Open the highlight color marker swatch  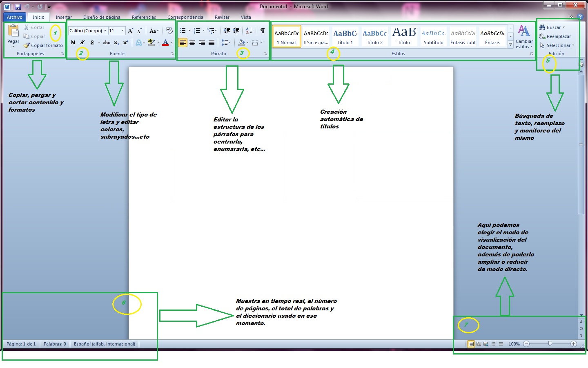point(151,43)
